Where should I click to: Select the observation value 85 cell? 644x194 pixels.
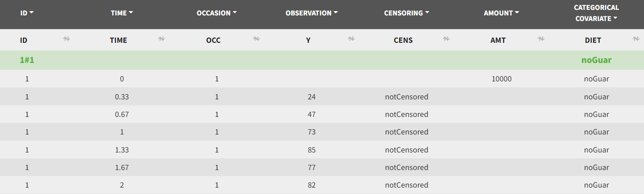pos(312,150)
